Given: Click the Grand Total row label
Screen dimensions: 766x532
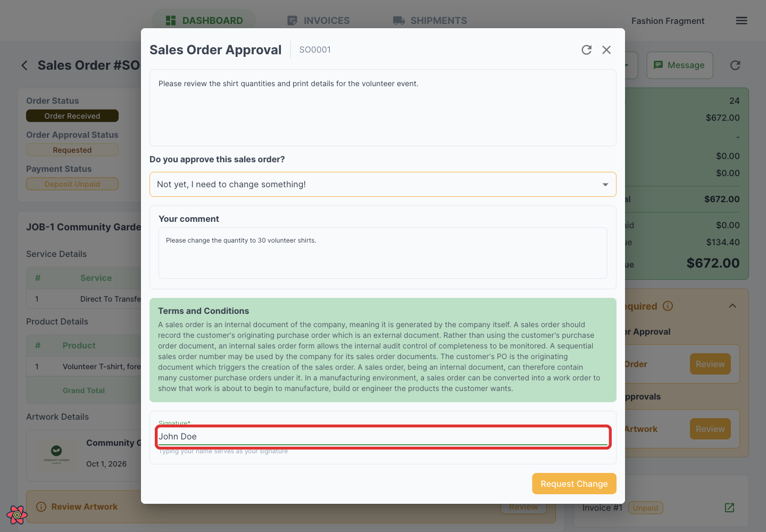Looking at the screenshot, I should click(84, 390).
